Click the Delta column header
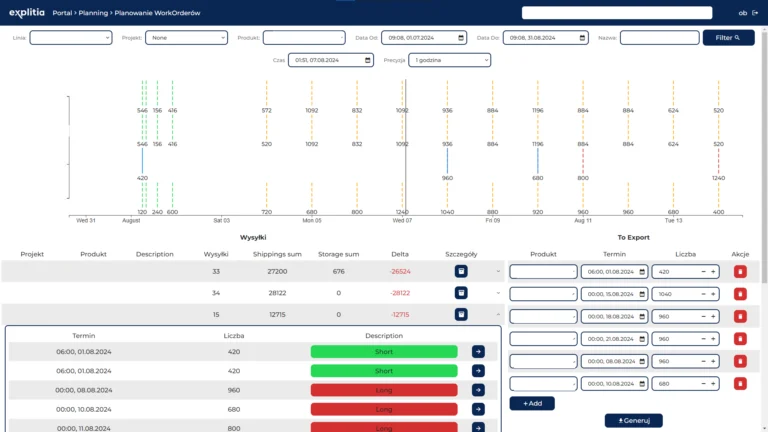The width and height of the screenshot is (768, 432). coord(400,254)
